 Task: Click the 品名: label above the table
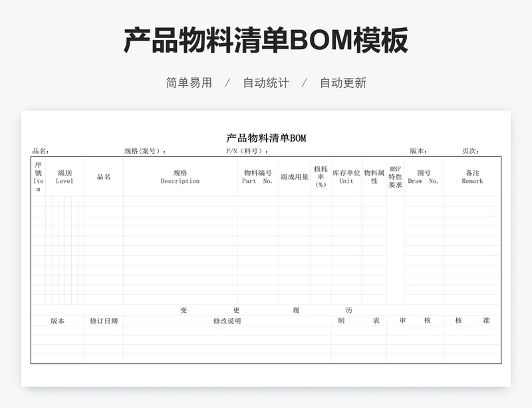[41, 151]
